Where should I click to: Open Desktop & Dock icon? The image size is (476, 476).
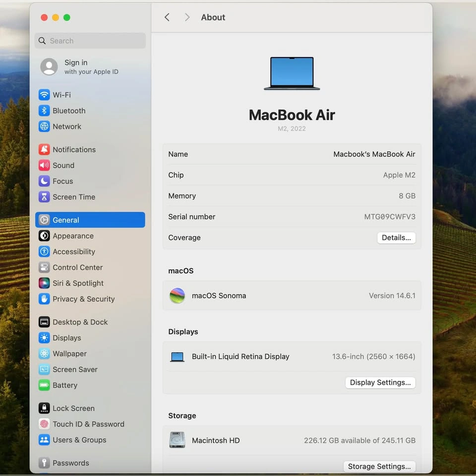[44, 322]
